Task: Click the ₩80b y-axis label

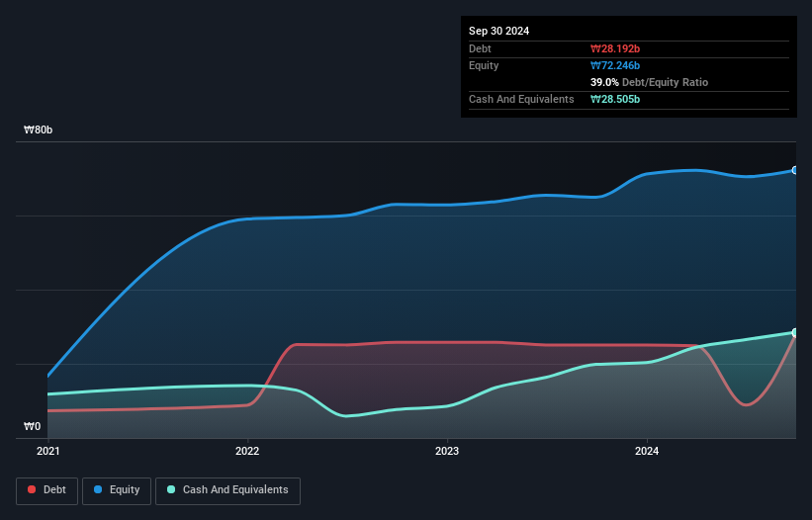Action: [38, 130]
